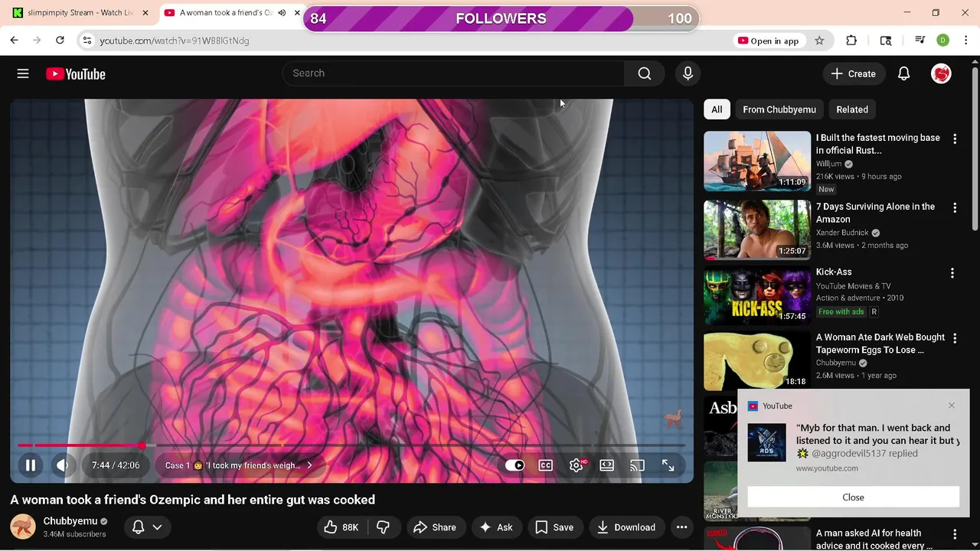The height and width of the screenshot is (551, 980).
Task: Open the Chrome three-dot menu
Action: tap(967, 41)
